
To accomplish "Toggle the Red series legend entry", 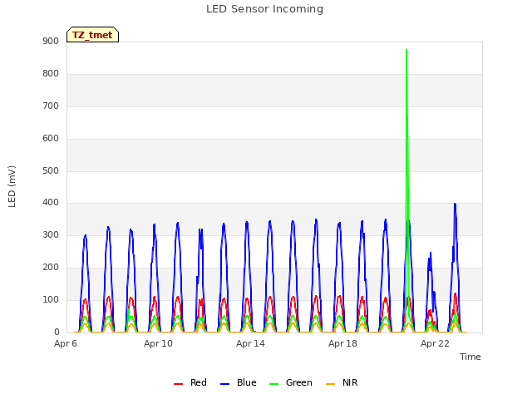I will pyautogui.click(x=190, y=382).
